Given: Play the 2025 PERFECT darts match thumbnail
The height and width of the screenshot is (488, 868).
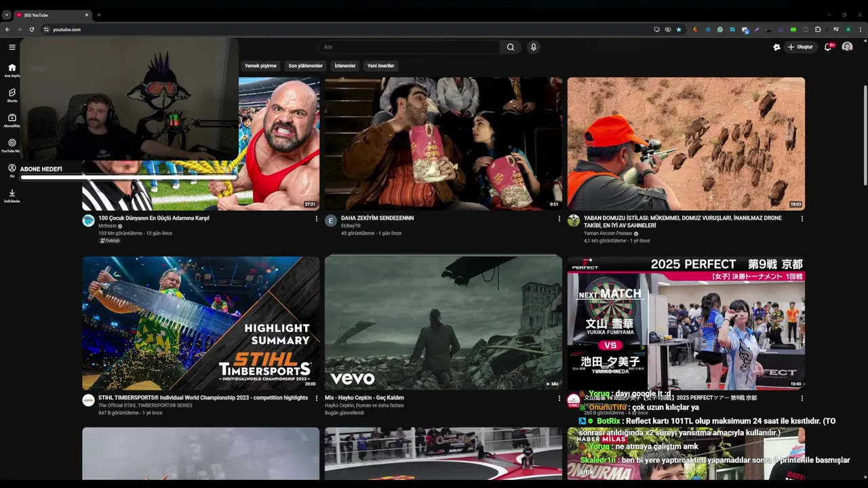Looking at the screenshot, I should click(x=686, y=323).
